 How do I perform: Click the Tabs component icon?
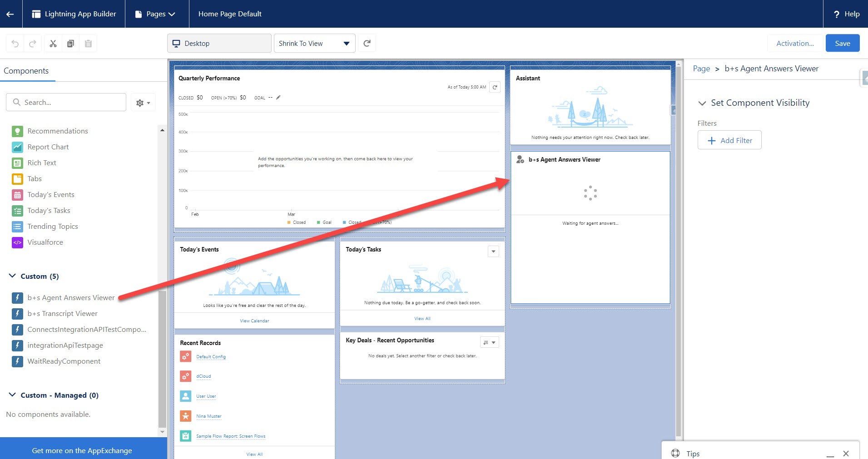(17, 179)
